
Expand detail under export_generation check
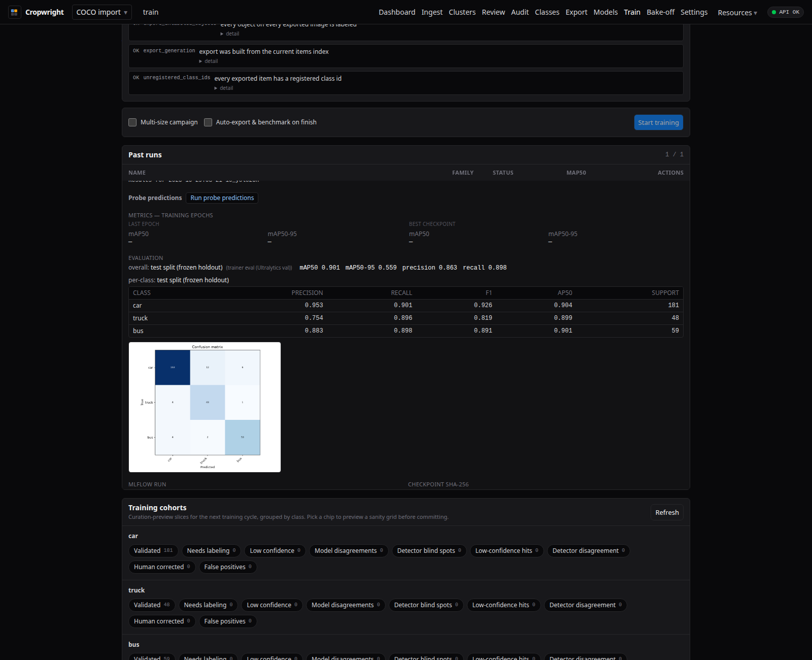point(209,61)
